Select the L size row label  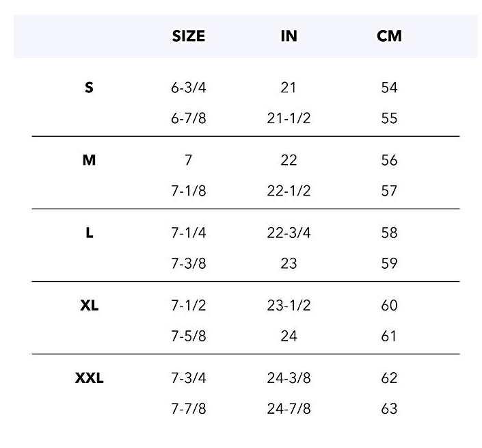pyautogui.click(x=89, y=233)
